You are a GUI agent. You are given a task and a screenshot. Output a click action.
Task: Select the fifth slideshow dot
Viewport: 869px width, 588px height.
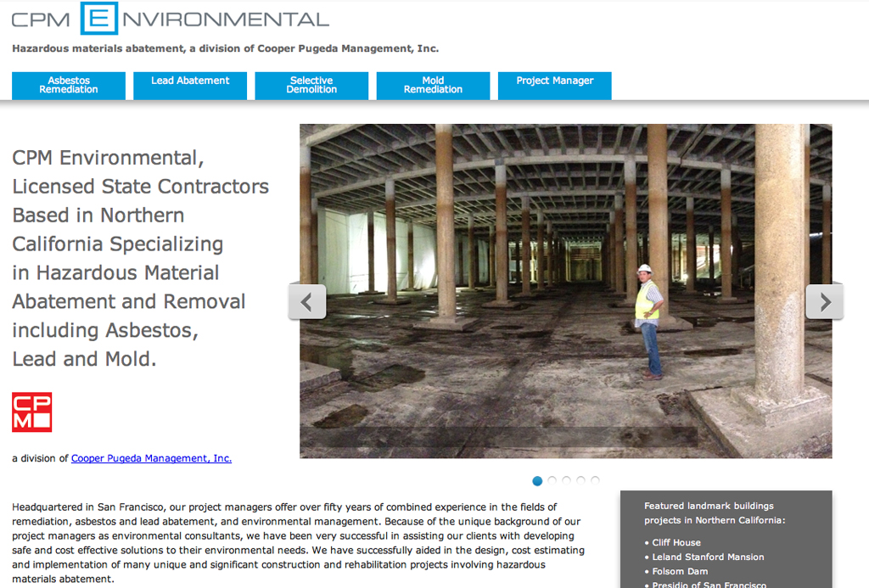click(x=595, y=480)
